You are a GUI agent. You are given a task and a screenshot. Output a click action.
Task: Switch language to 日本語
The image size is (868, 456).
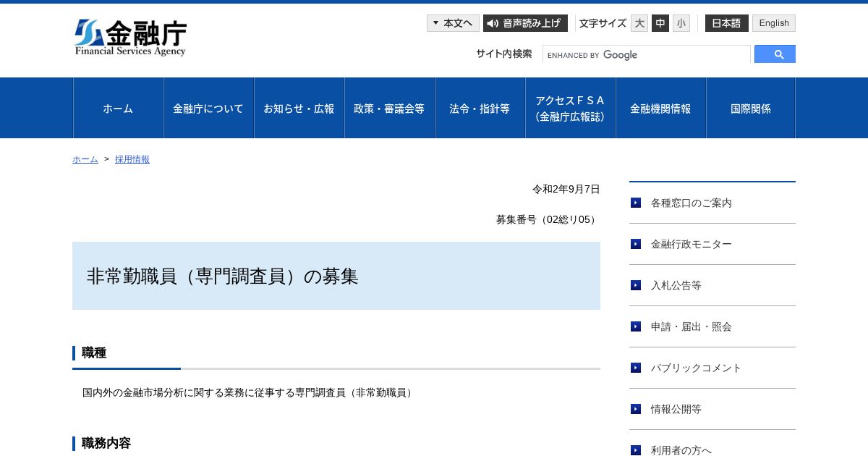tap(727, 23)
